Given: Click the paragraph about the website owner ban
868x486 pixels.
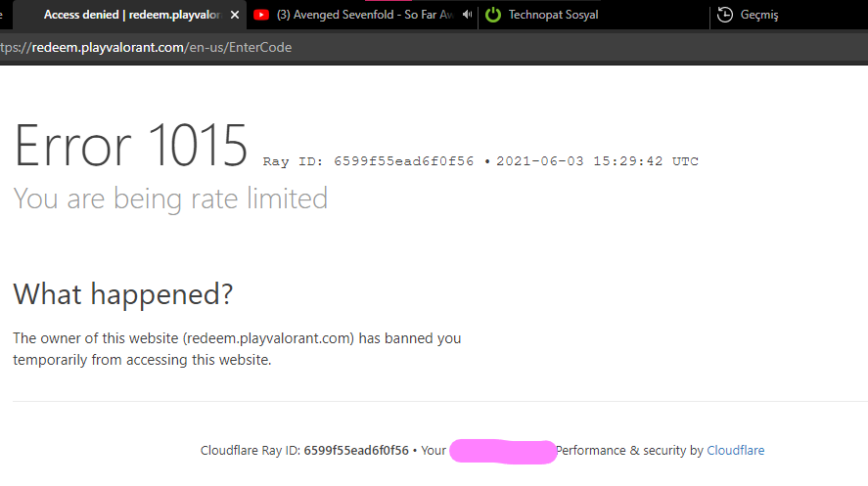Looking at the screenshot, I should (x=237, y=349).
